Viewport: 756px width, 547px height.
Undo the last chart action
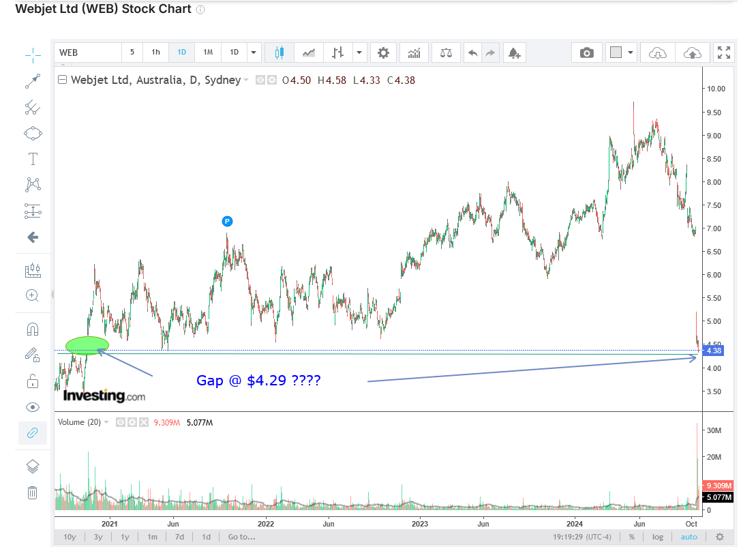click(x=473, y=53)
